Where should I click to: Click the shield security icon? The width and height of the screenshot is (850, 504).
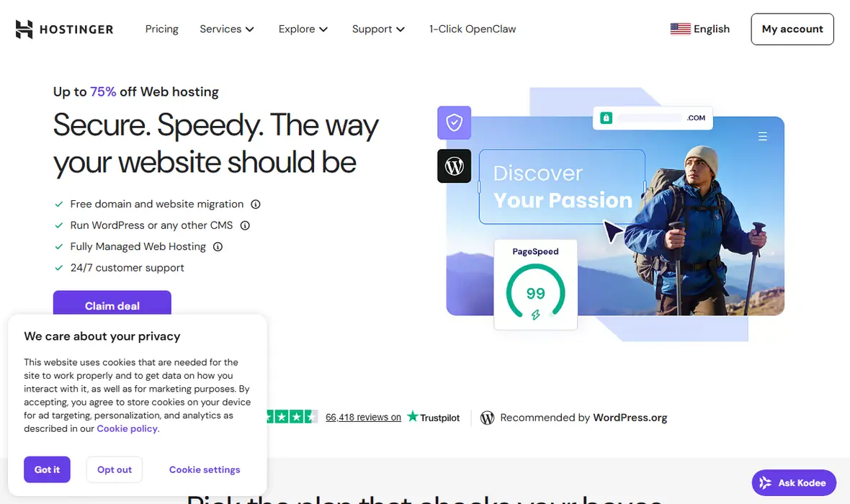pyautogui.click(x=455, y=122)
